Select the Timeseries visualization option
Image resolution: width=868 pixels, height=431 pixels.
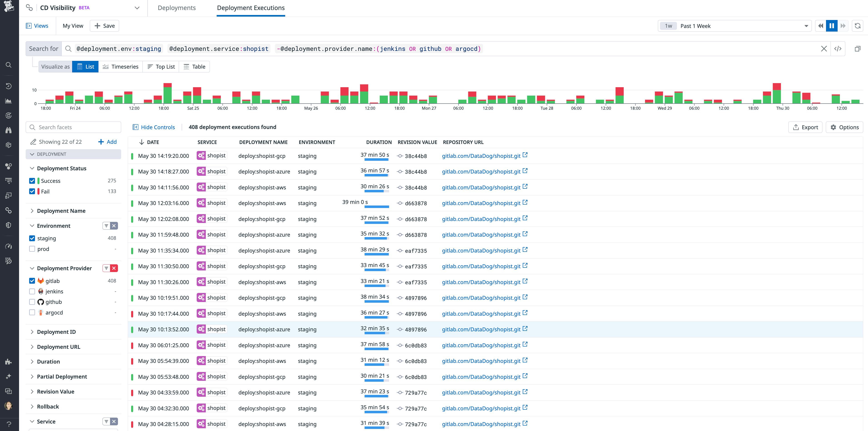(121, 67)
